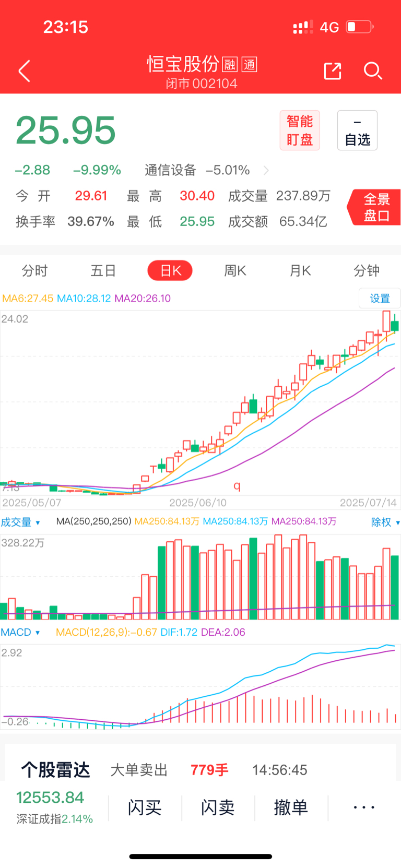Open the share icon in header

pos(333,71)
